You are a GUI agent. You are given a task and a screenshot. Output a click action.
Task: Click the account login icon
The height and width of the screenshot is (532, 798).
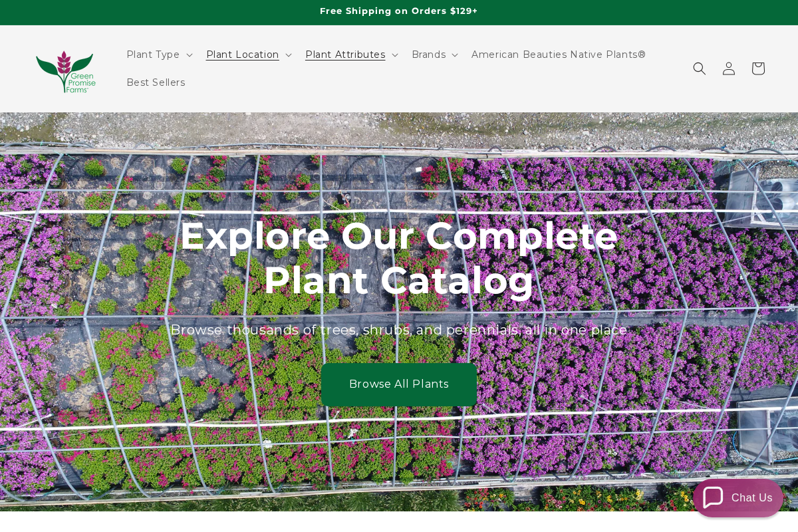click(x=729, y=68)
